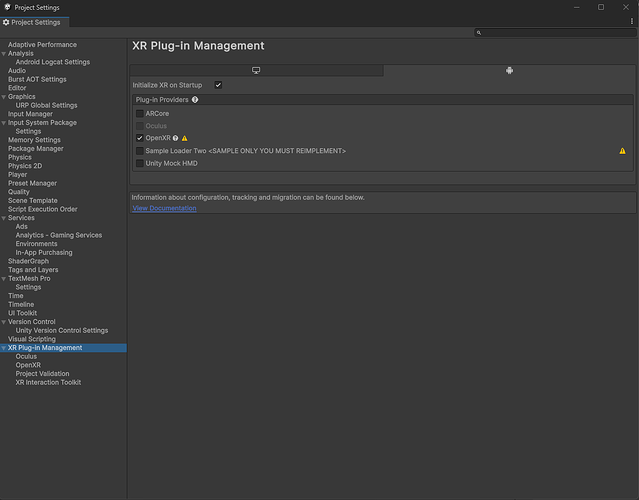Click the settings search input field
This screenshot has width=639, height=500.
coord(558,33)
